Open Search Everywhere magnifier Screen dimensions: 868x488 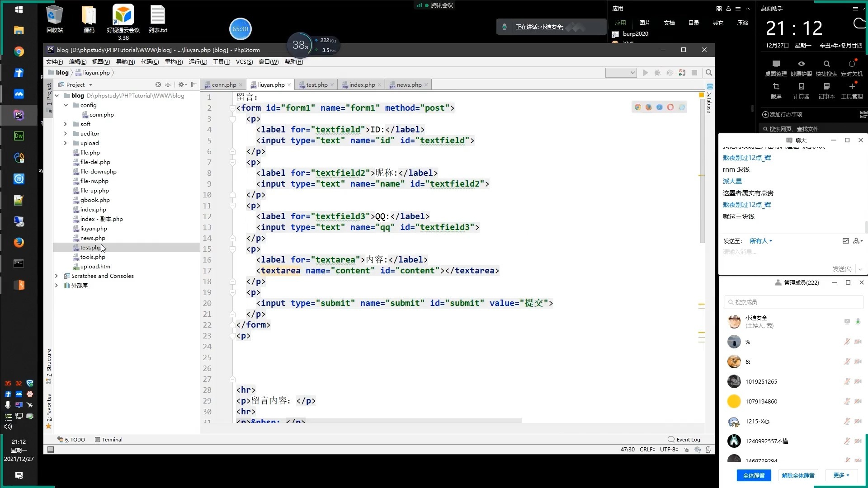click(709, 73)
